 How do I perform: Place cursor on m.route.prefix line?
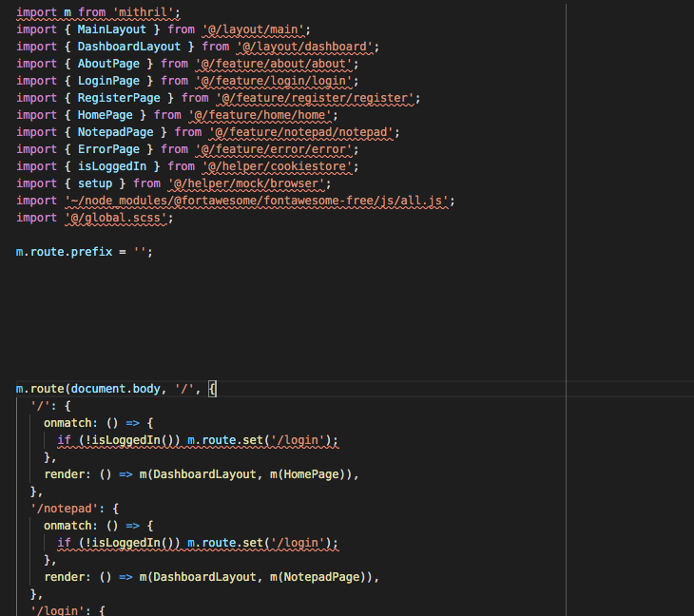tap(84, 252)
